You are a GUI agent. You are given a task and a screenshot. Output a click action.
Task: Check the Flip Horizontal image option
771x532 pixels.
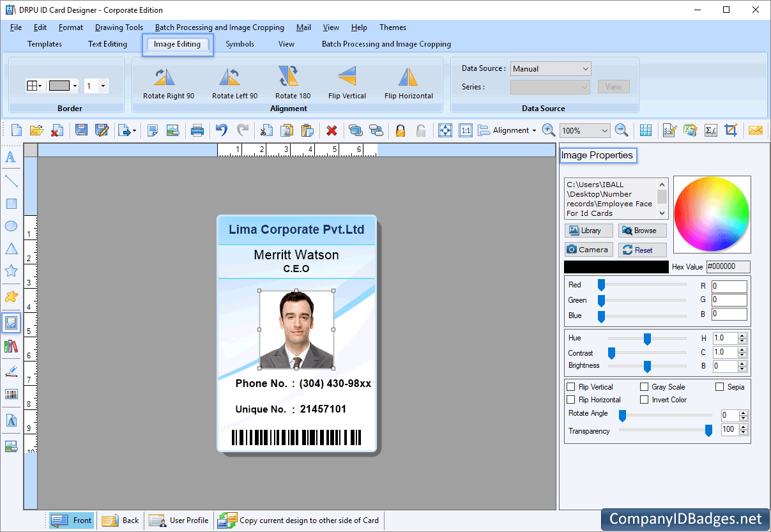[570, 399]
